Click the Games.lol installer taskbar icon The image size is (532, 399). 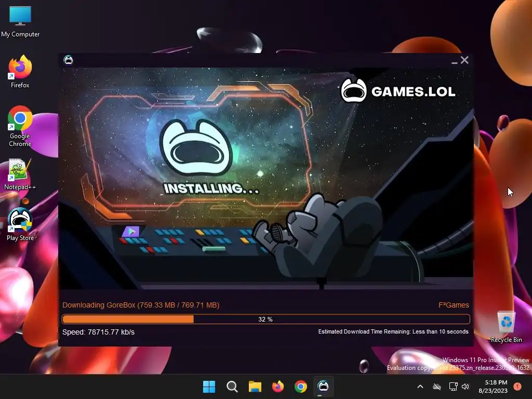point(323,387)
